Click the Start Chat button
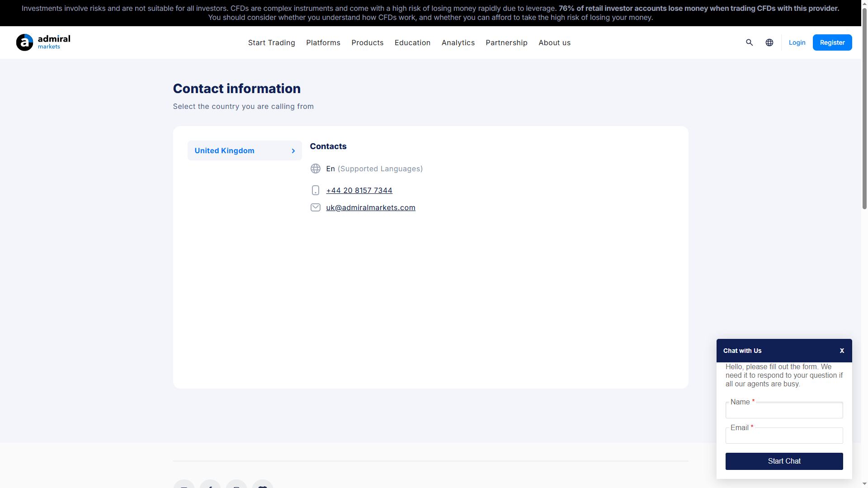The height and width of the screenshot is (488, 868). click(x=784, y=461)
